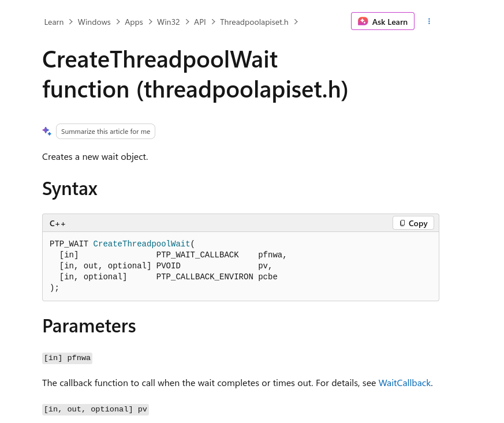Click the [in] pfnwa parameter label
This screenshot has width=504, height=423.
coord(67,358)
